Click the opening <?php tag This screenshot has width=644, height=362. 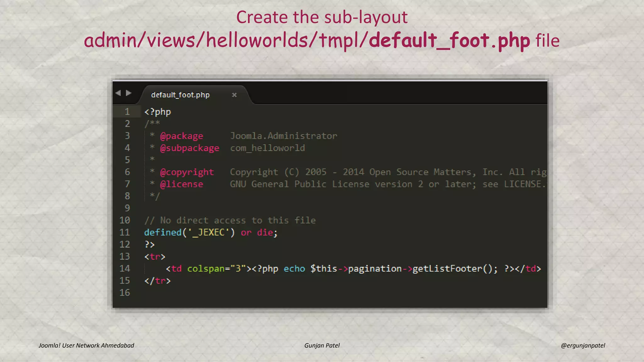(x=158, y=112)
